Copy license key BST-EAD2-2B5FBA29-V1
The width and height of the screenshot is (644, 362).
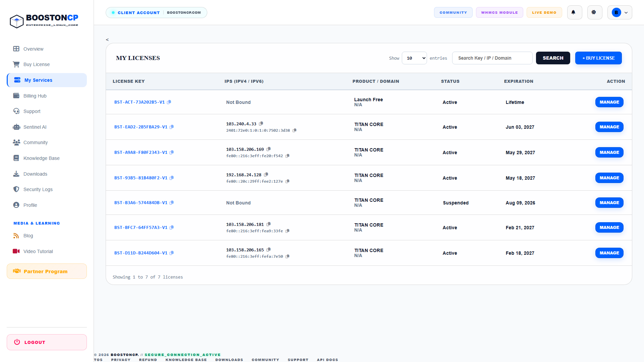pyautogui.click(x=172, y=127)
